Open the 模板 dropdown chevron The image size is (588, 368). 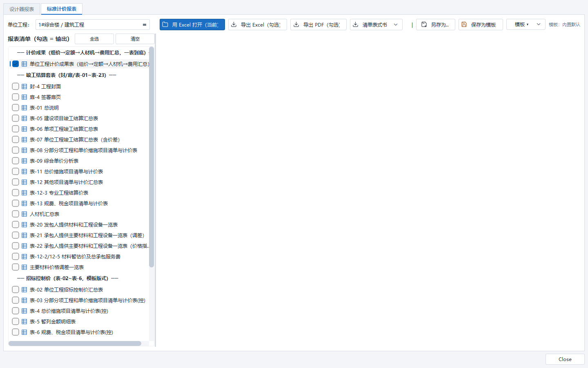[x=539, y=25]
